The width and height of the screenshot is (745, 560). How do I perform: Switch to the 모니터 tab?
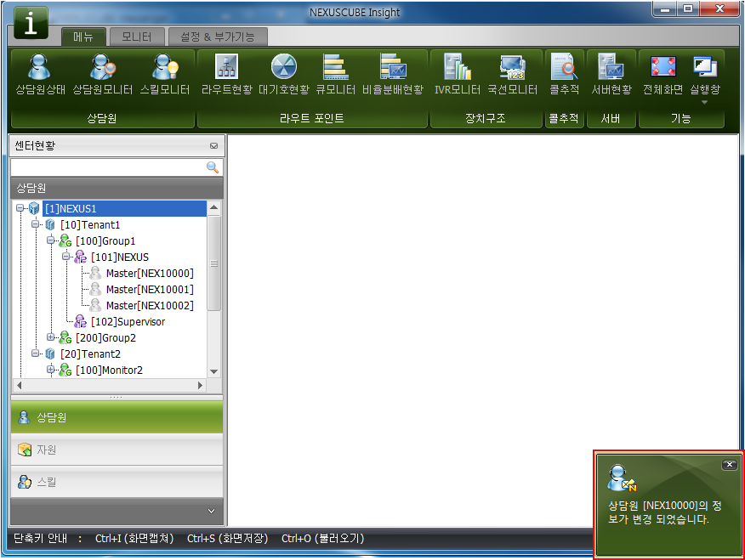137,37
